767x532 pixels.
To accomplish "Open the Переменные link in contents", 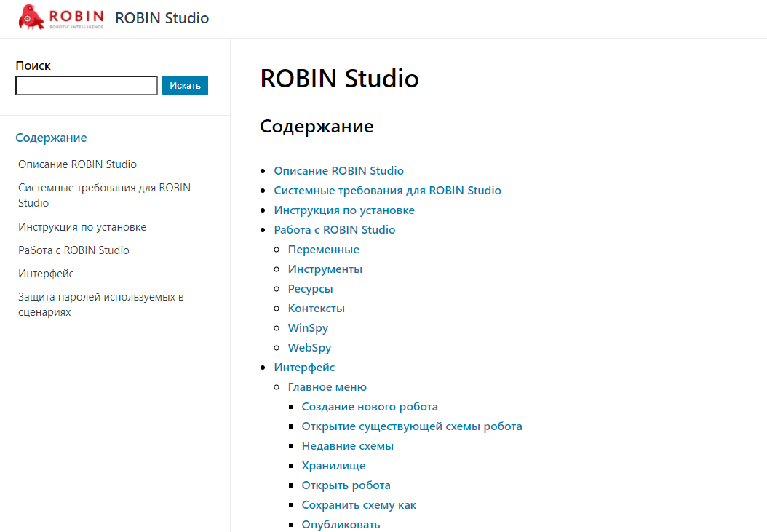I will point(323,250).
